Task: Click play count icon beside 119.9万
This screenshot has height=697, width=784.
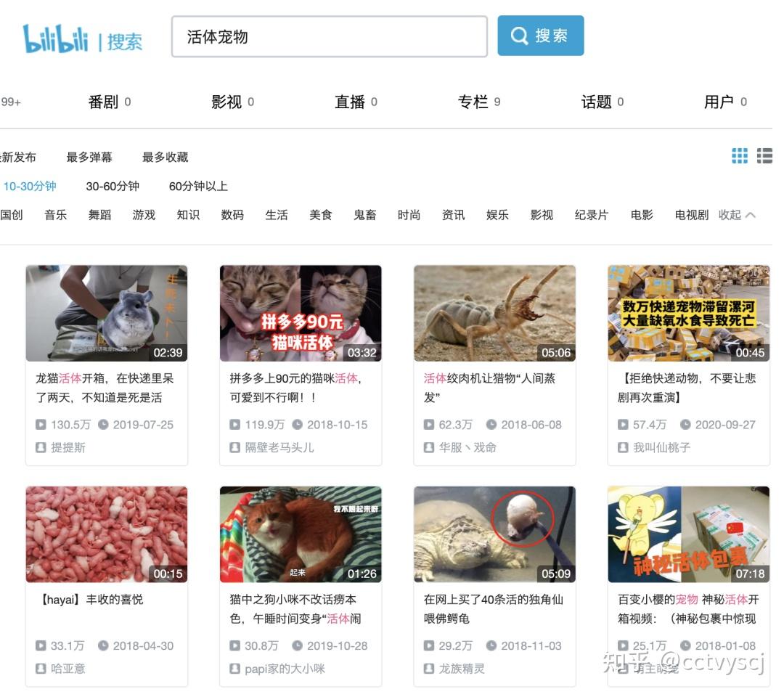Action: pyautogui.click(x=234, y=425)
